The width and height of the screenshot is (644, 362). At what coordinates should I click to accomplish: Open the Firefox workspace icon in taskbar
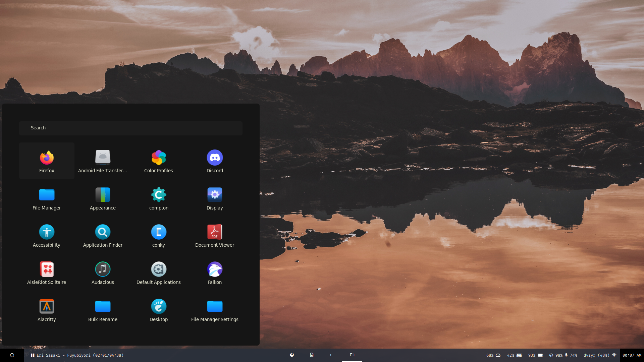[292, 355]
